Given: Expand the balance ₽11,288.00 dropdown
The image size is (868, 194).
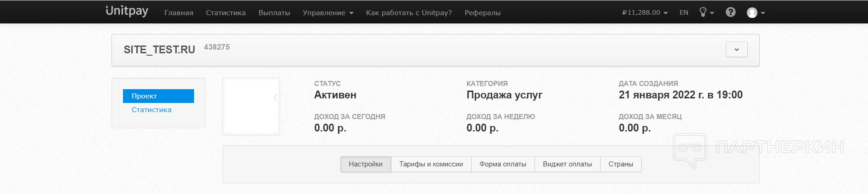Looking at the screenshot, I should tap(645, 12).
